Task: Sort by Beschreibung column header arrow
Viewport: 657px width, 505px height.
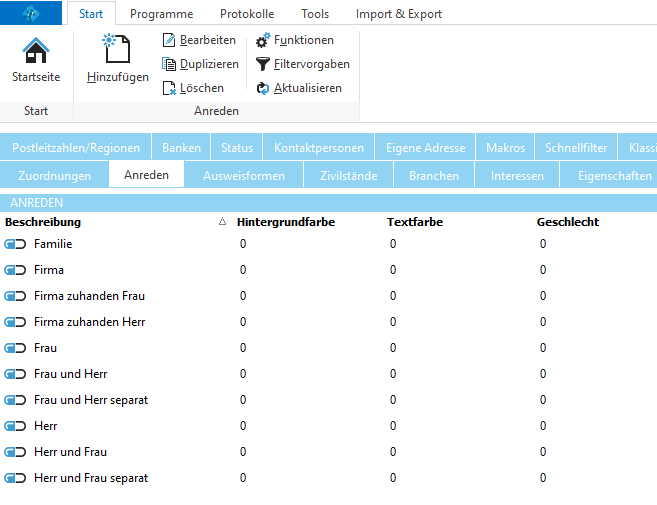Action: coord(222,222)
